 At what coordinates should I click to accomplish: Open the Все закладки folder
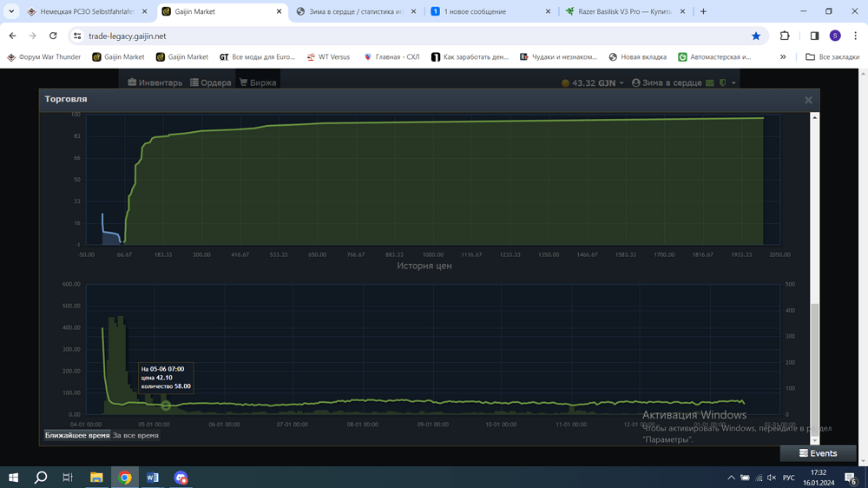coord(832,57)
